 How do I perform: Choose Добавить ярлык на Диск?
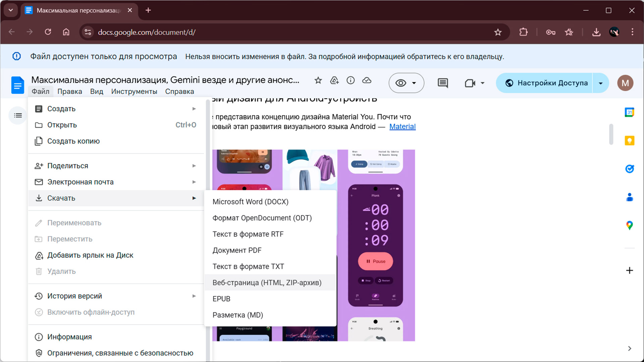[x=116, y=255]
